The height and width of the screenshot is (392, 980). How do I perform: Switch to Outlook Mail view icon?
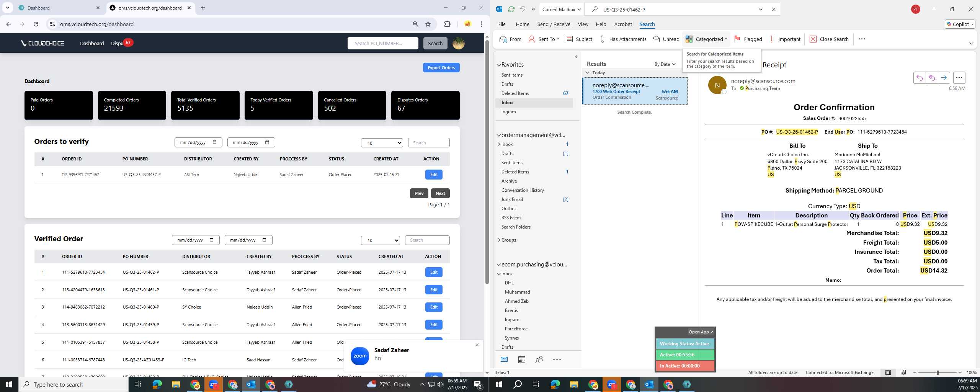(x=504, y=359)
